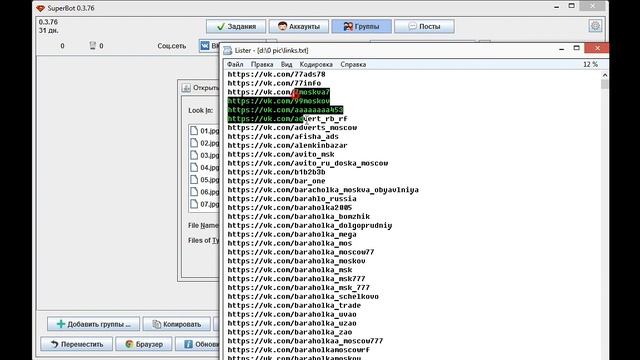Select file 03.jpg in the dialog

(x=205, y=156)
